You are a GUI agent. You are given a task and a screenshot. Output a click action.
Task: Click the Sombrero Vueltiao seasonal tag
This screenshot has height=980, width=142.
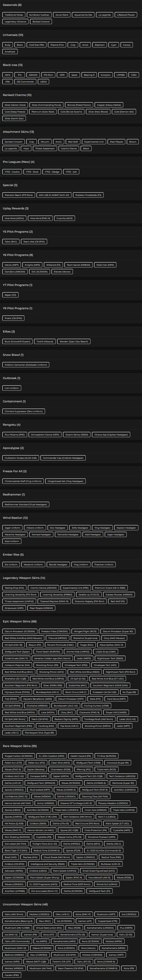pyautogui.click(x=39, y=15)
